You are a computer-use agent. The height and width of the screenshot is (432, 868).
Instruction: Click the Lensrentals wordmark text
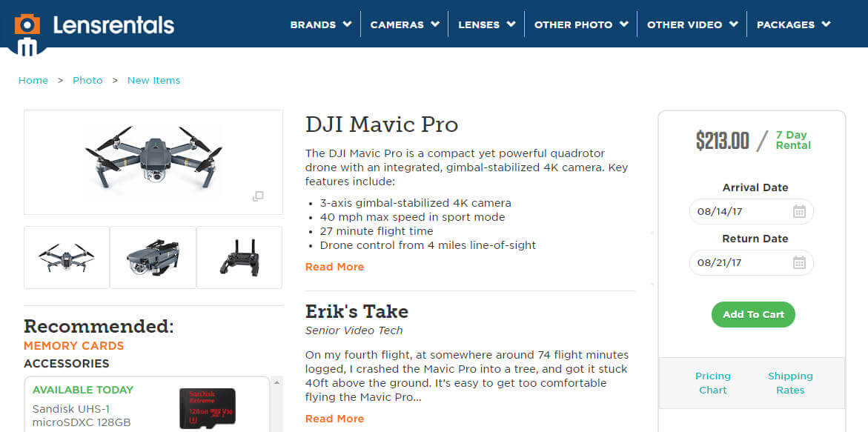(113, 25)
